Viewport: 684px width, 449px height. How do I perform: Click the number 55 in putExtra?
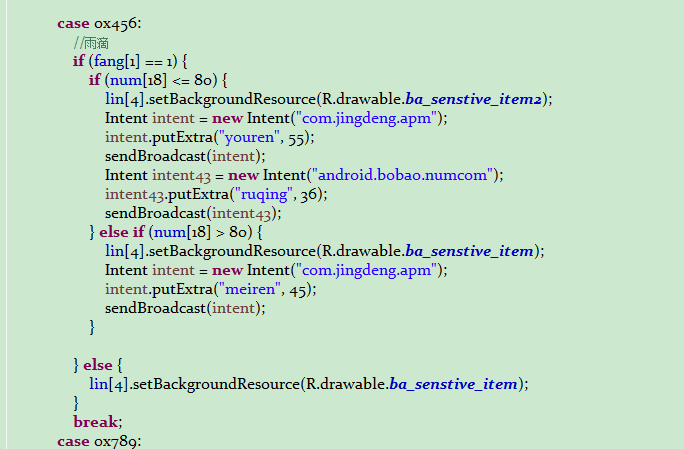(297, 137)
